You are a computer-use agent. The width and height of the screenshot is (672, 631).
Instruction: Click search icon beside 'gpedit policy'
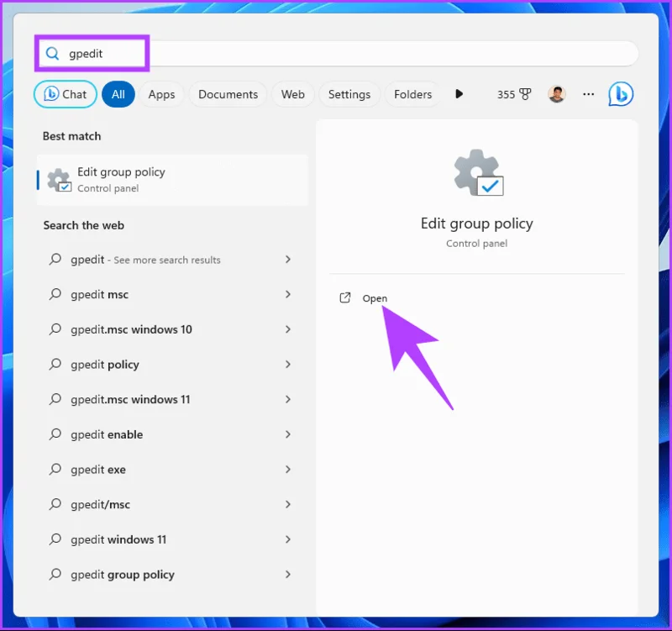[x=55, y=365]
